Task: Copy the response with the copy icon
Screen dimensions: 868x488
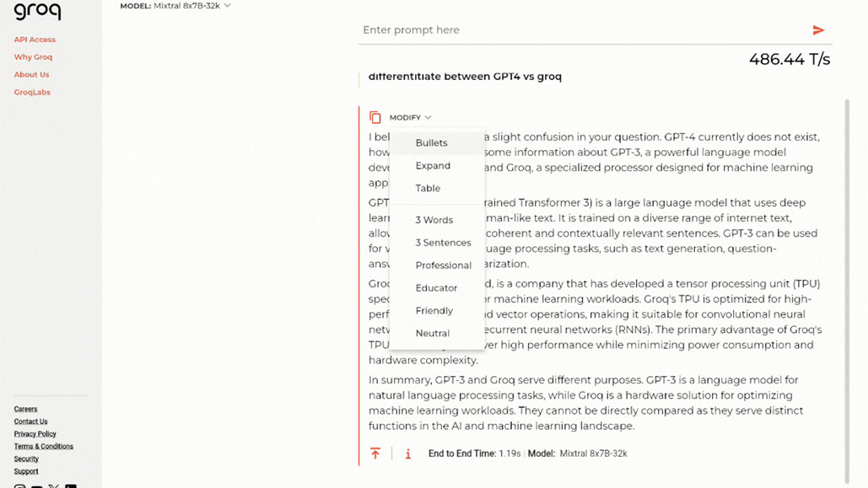Action: pyautogui.click(x=375, y=118)
